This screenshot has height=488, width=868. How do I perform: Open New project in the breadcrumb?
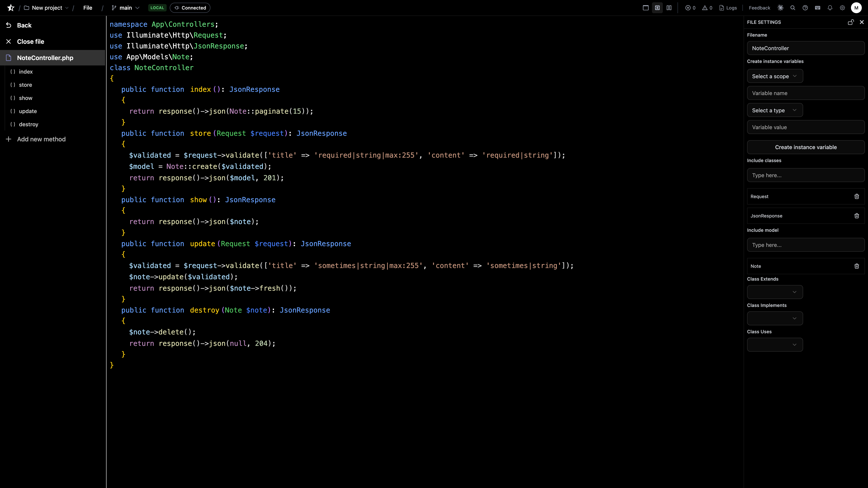[x=47, y=7]
